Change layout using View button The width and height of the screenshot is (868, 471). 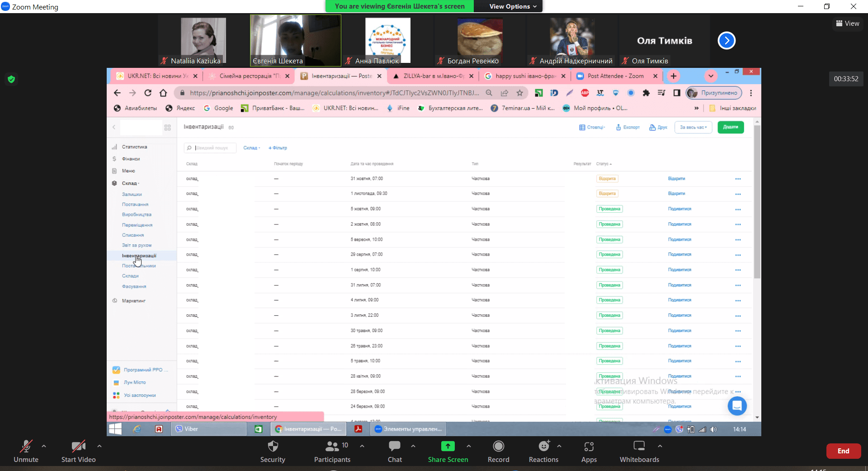tap(848, 24)
